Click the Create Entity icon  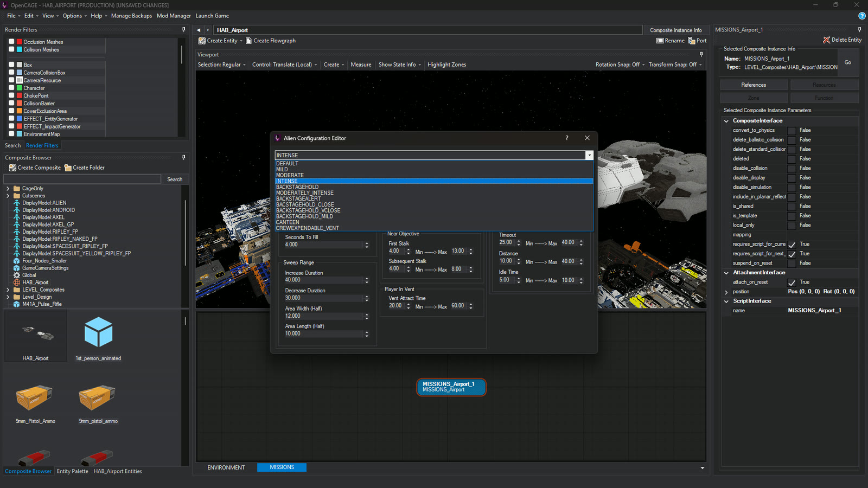tap(202, 41)
